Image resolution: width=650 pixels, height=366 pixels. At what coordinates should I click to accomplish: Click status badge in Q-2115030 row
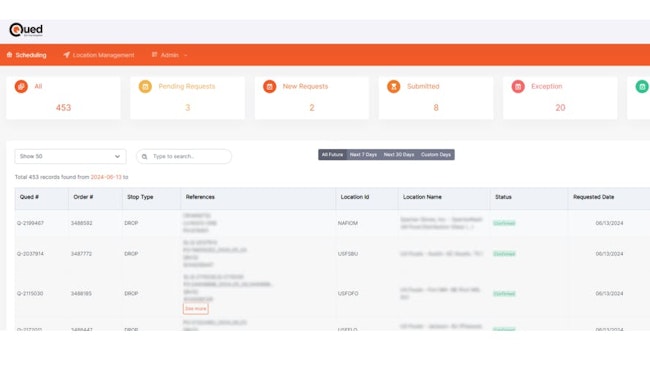(504, 293)
